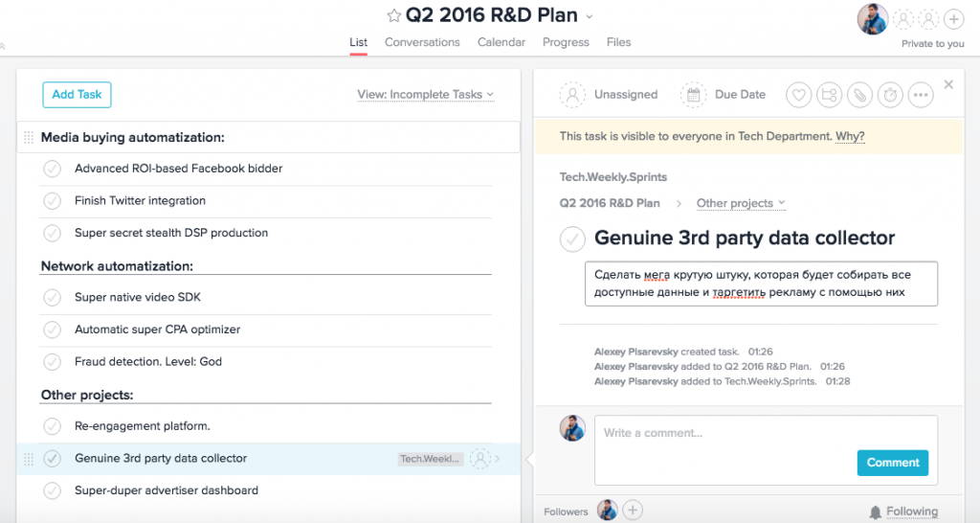Favorite the project with the star icon
980x523 pixels.
[x=393, y=15]
